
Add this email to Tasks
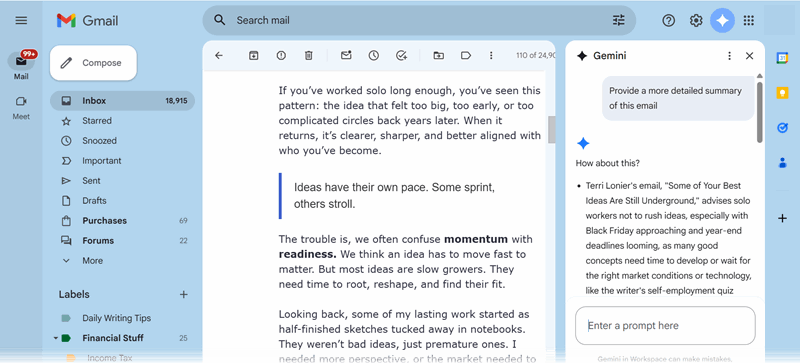(x=402, y=56)
